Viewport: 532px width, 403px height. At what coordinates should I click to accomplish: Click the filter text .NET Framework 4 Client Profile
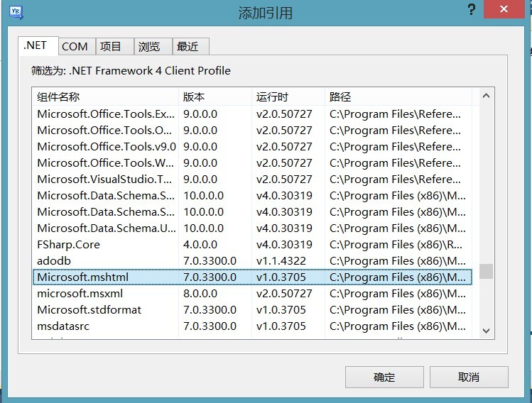(x=150, y=71)
